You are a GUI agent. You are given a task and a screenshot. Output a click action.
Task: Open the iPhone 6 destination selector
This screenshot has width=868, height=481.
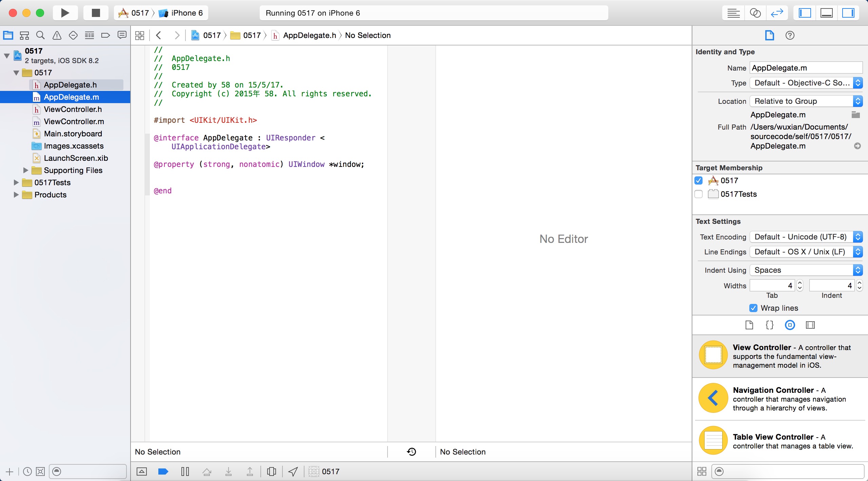coord(181,13)
